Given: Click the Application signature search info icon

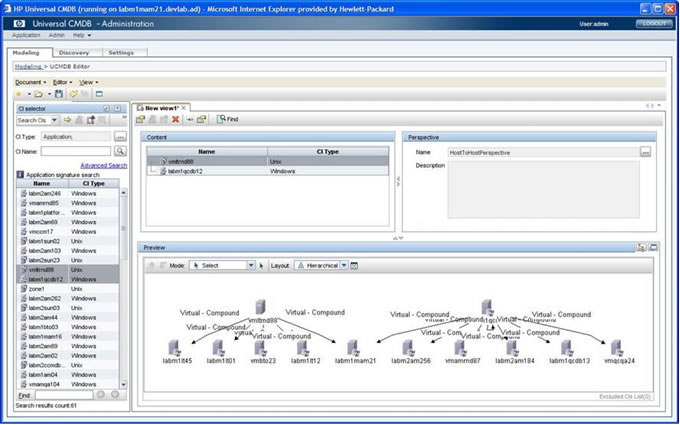Looking at the screenshot, I should pyautogui.click(x=20, y=175).
